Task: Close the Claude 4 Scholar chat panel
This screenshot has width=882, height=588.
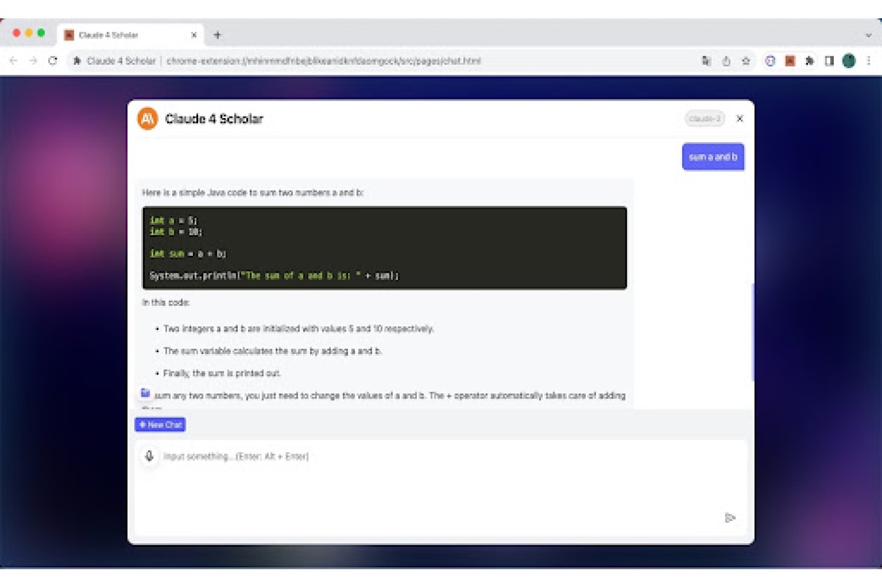Action: (x=740, y=119)
